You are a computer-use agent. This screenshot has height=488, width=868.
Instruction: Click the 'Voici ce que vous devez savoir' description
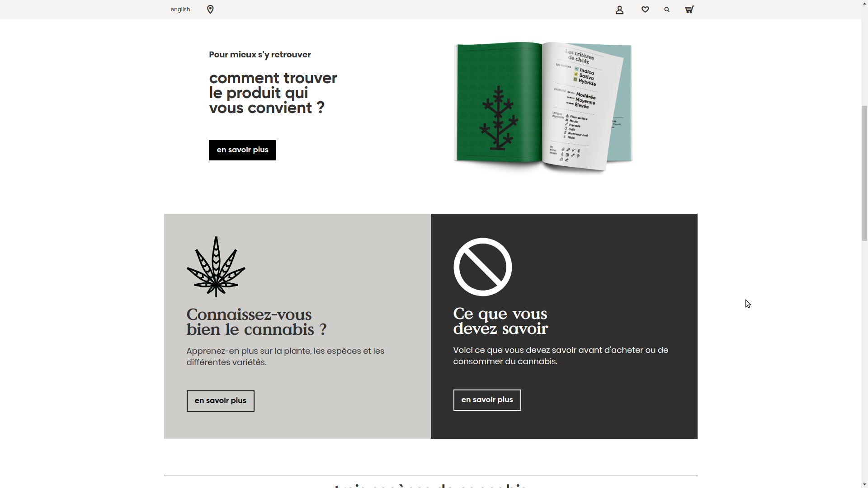[561, 356]
